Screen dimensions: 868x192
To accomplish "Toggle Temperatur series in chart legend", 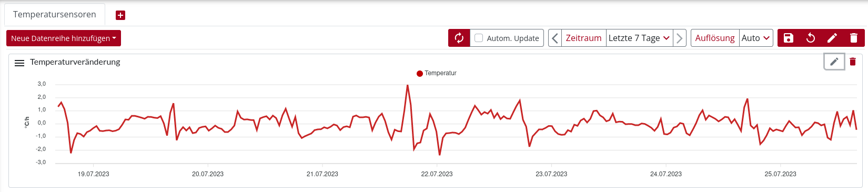I will point(437,73).
